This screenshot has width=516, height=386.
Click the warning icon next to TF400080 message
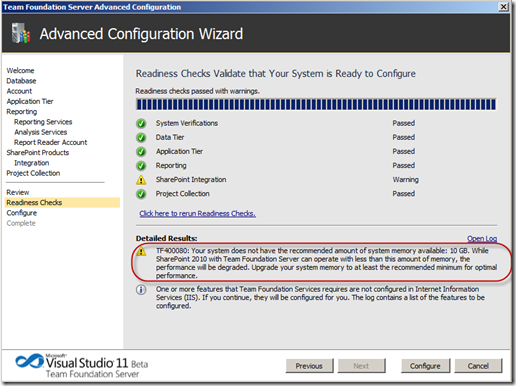pos(141,251)
